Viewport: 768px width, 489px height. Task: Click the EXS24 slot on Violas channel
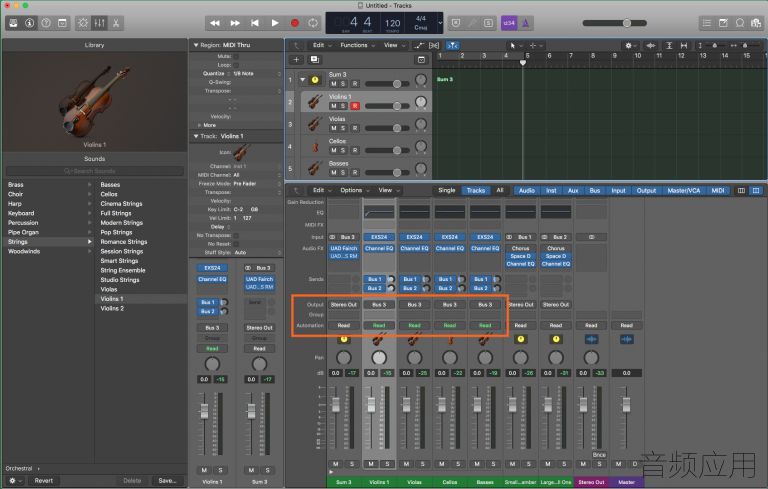tap(414, 237)
